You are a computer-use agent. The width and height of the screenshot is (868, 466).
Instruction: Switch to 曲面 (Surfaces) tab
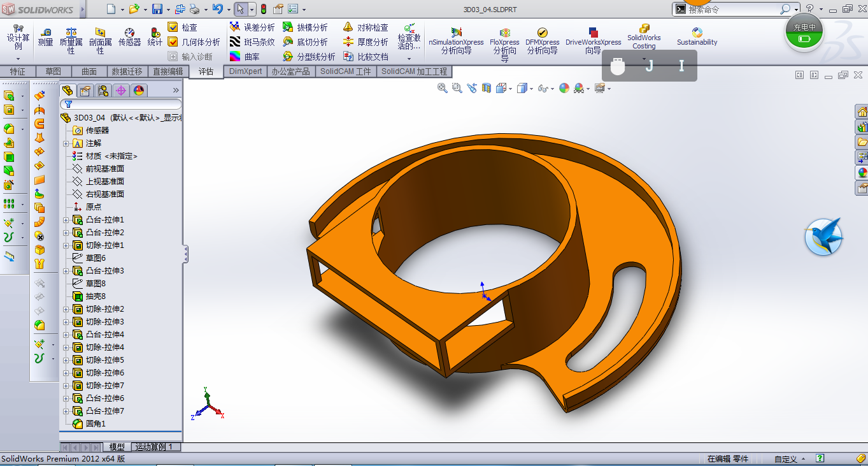89,71
